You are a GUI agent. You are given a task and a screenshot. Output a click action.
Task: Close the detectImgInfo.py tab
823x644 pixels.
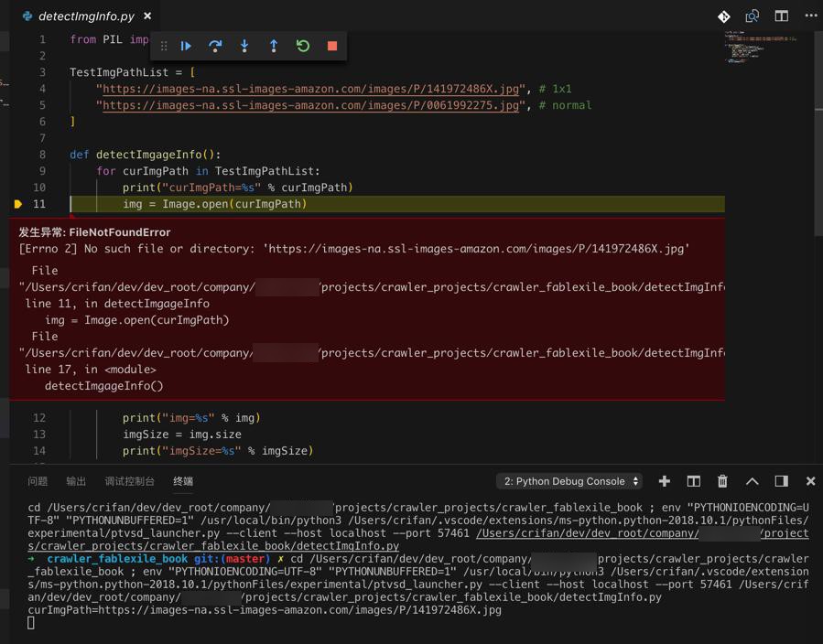(x=147, y=16)
